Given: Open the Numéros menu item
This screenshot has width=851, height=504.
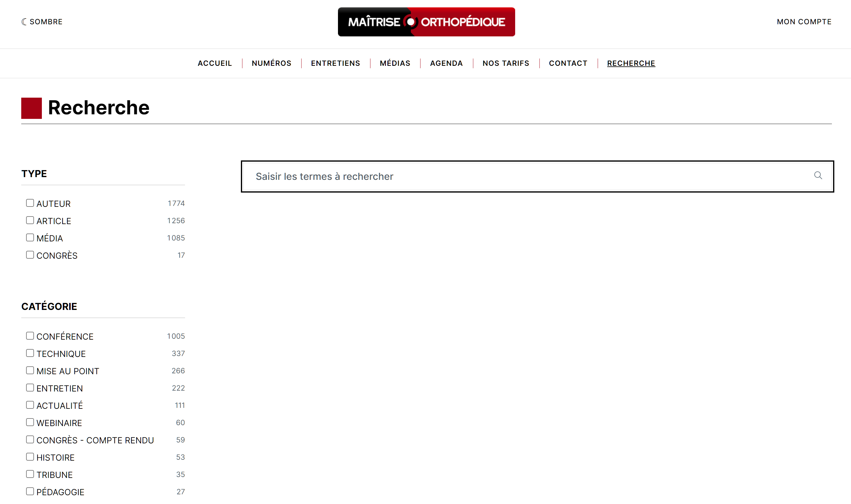Looking at the screenshot, I should [271, 63].
